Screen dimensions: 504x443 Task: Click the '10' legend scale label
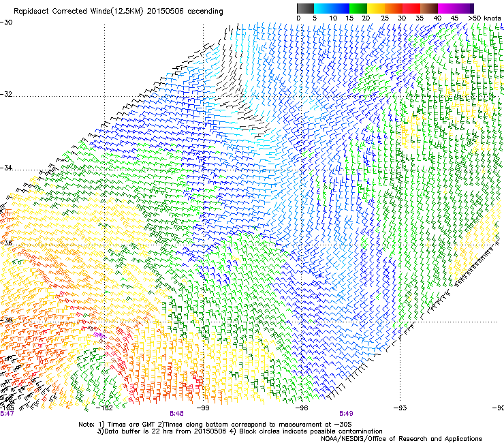click(x=333, y=18)
